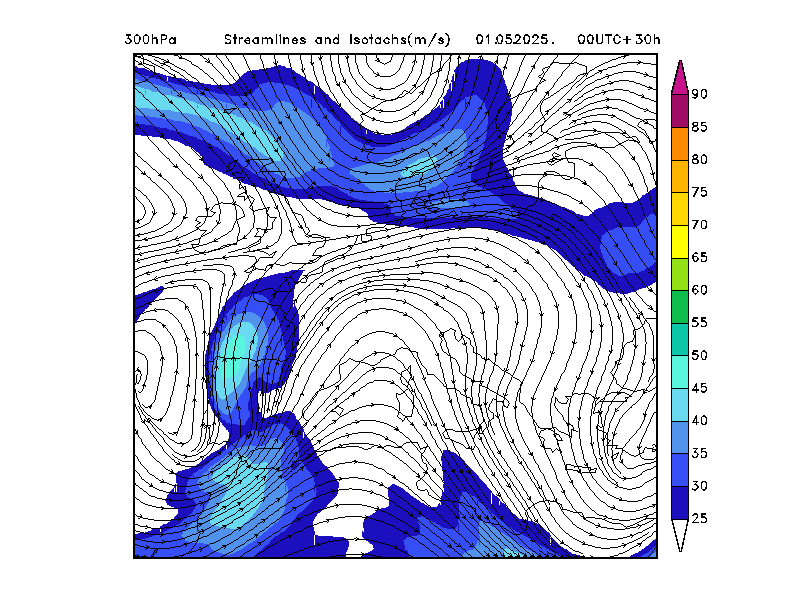The height and width of the screenshot is (612, 792).
Task: Click the 50 value on the colorbar
Action: pyautogui.click(x=700, y=355)
